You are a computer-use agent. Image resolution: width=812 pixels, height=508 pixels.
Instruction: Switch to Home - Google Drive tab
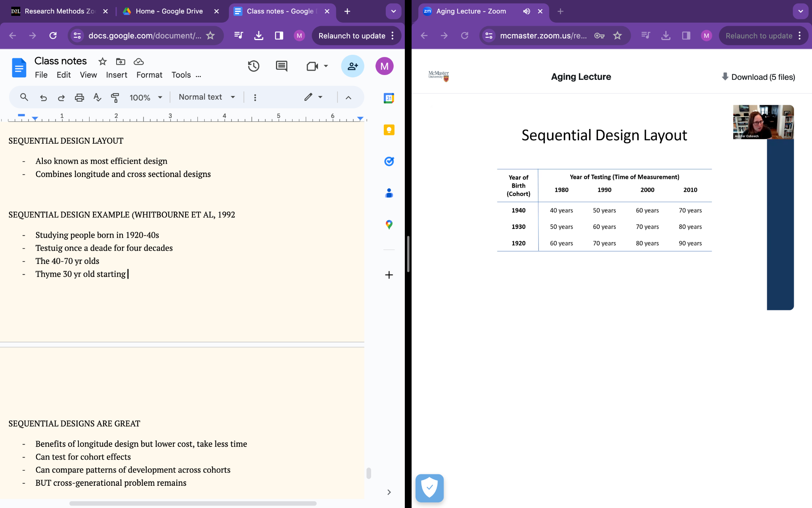pos(169,11)
